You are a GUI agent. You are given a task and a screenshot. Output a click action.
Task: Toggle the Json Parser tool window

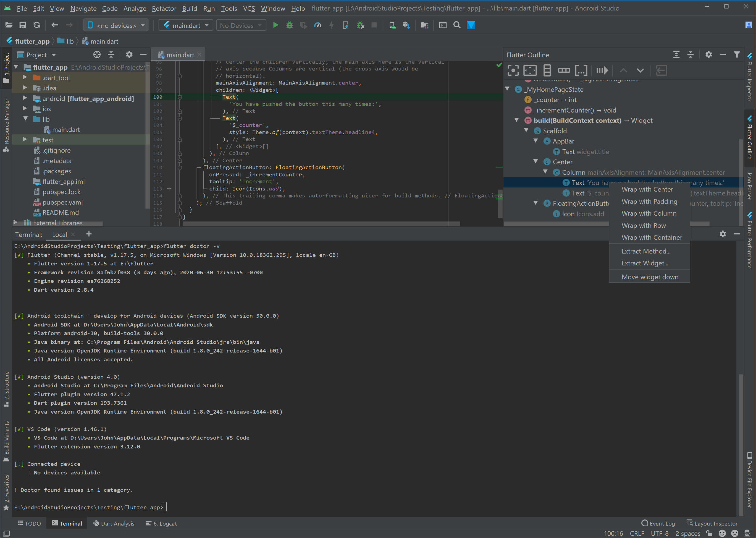pos(749,186)
